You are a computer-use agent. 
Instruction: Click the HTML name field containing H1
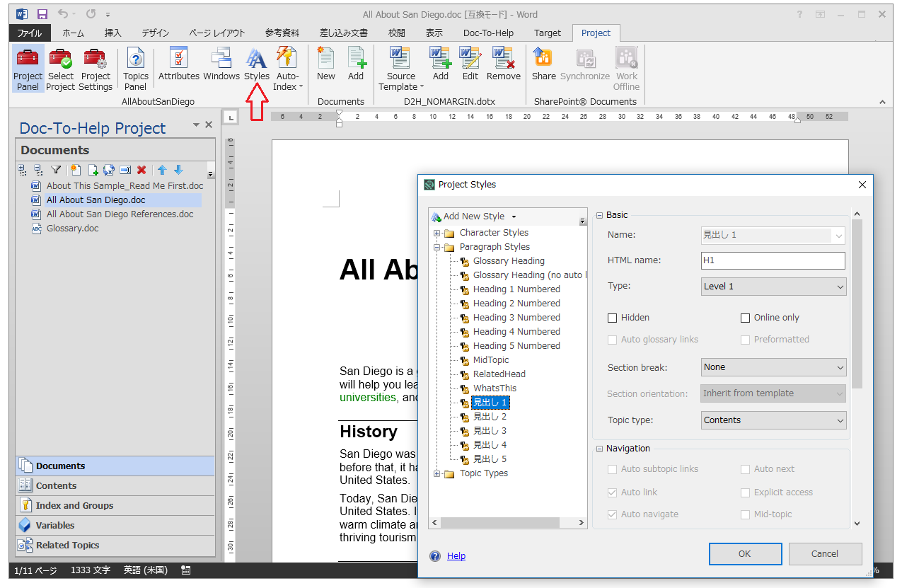(773, 260)
